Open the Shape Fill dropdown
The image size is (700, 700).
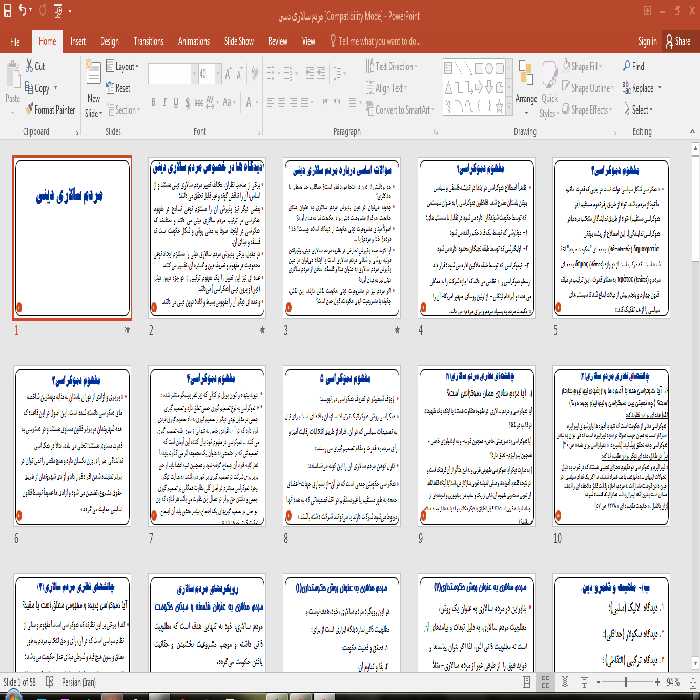pyautogui.click(x=582, y=66)
